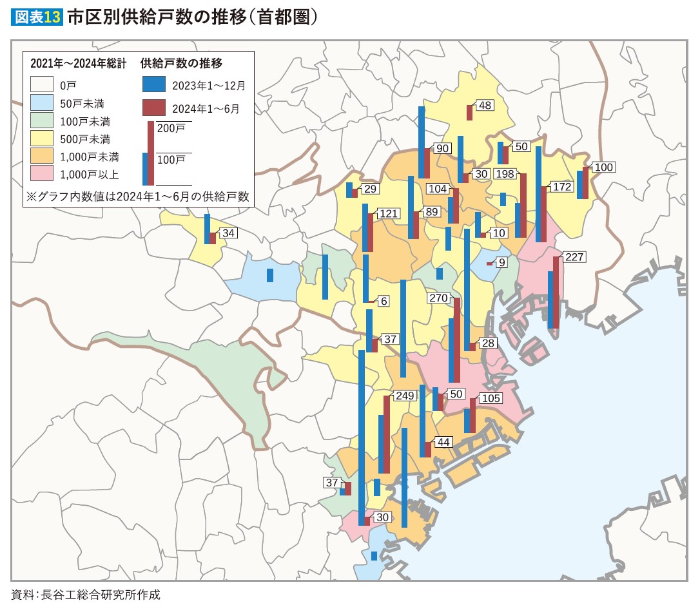The image size is (700, 605).
Task: Pick the orange 1,000戸未満 legend swatch
Action: [42, 156]
